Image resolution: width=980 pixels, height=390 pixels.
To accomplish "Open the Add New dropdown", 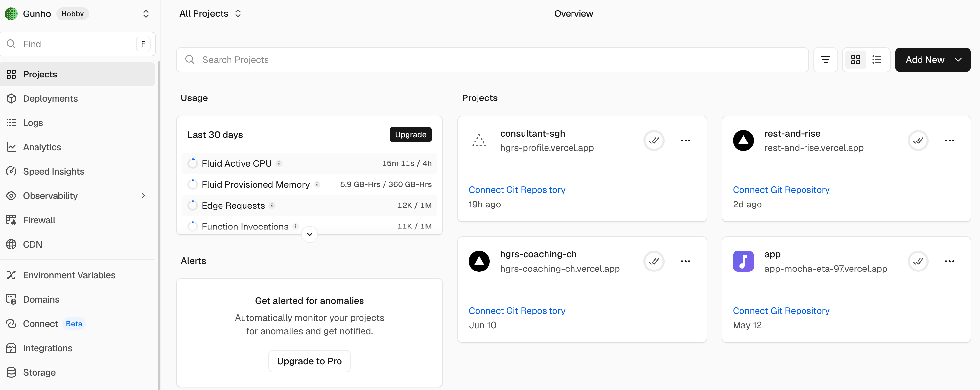I will coord(932,60).
